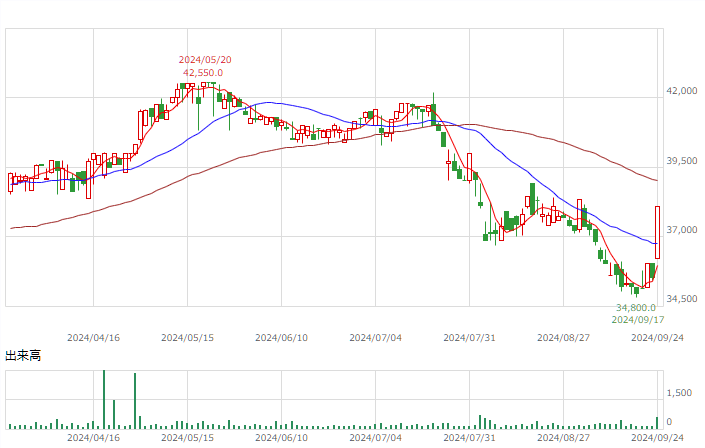Image resolution: width=705 pixels, height=448 pixels.
Task: Select volume chart's 2024/09/24 date label
Action: (657, 438)
